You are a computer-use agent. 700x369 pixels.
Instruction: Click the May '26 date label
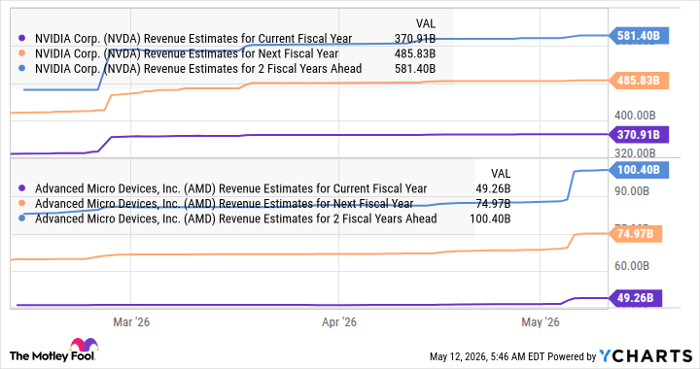pyautogui.click(x=540, y=322)
